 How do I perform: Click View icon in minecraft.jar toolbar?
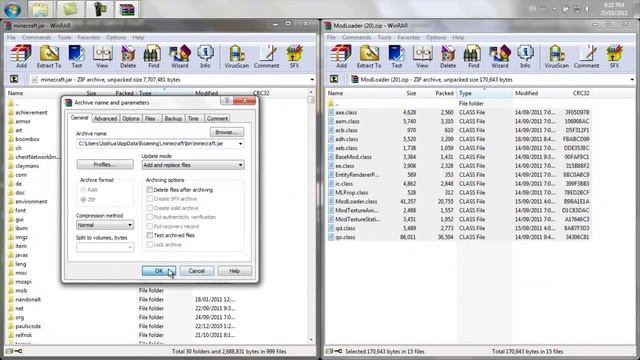coord(102,56)
